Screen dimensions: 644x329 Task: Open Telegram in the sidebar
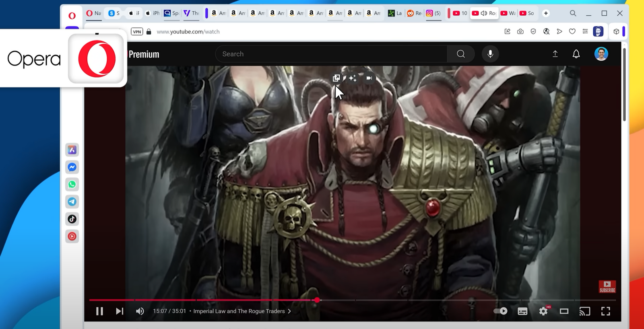[x=72, y=202]
